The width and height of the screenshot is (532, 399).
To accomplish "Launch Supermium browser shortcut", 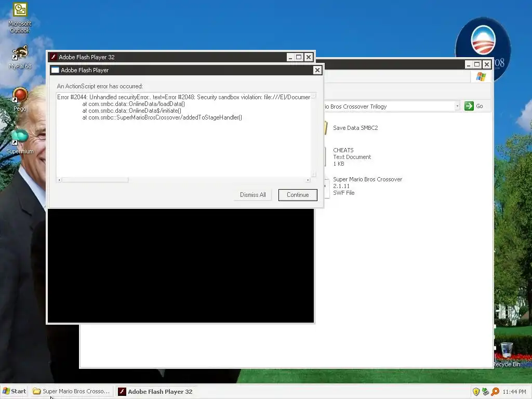I will coord(20,141).
